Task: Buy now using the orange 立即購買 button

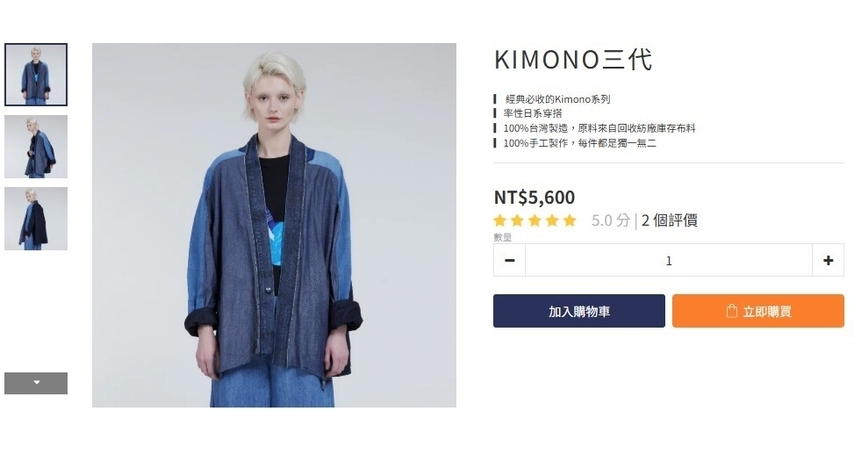Action: (x=758, y=311)
